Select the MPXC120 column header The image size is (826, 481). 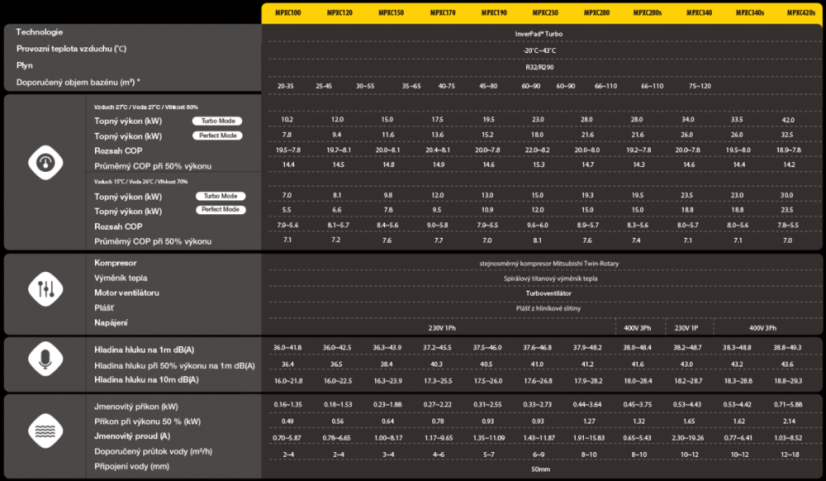pos(339,13)
